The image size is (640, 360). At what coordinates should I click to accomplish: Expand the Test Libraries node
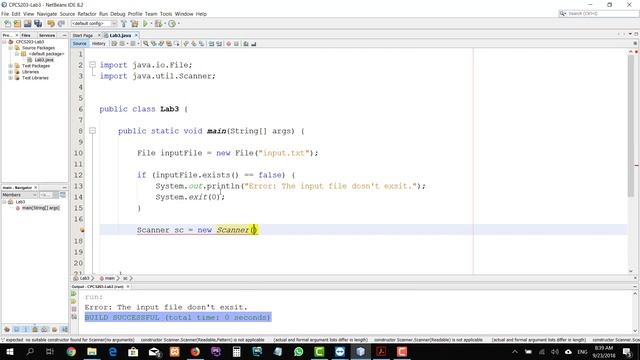[11, 78]
